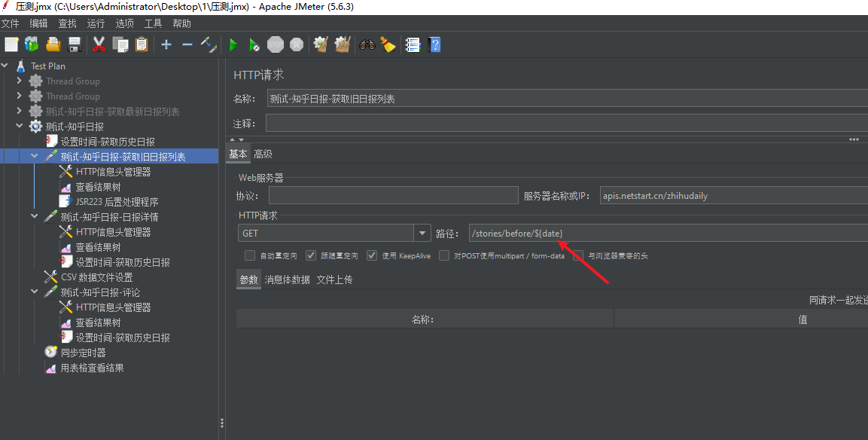Open the 查找 menu
Viewport: 868px width, 440px height.
[68, 23]
